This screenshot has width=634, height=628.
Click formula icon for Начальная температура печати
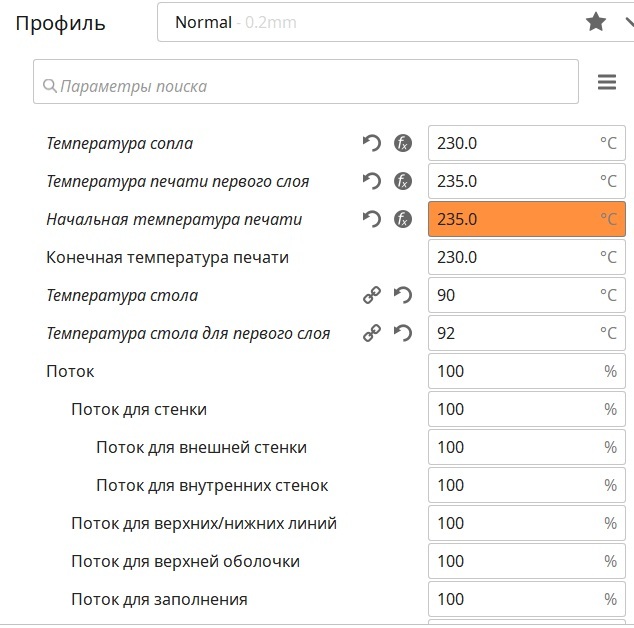pyautogui.click(x=402, y=219)
